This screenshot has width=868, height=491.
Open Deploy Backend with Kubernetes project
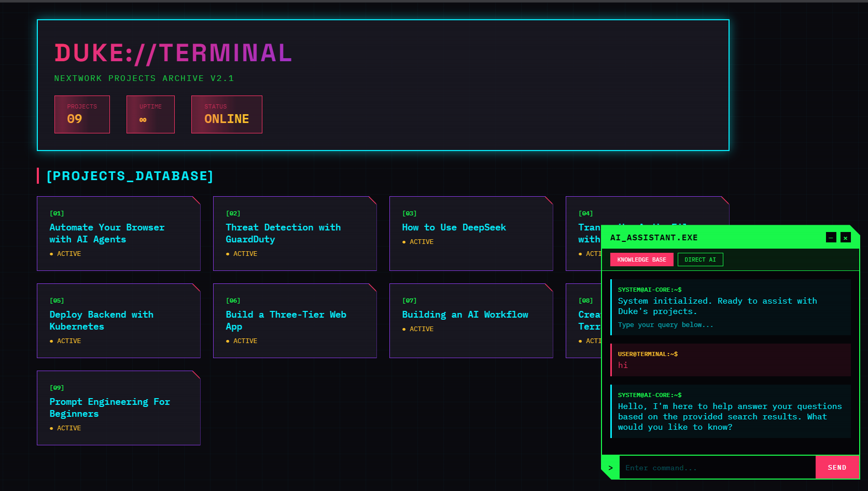[x=118, y=321]
